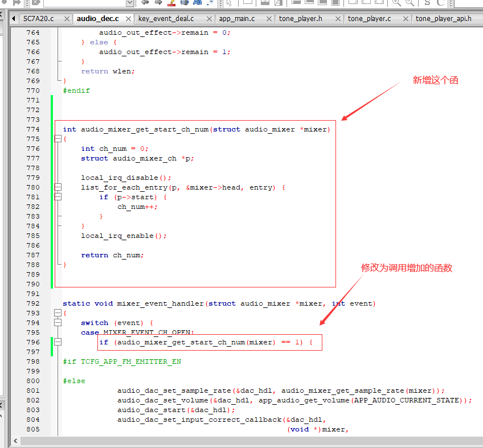This screenshot has width=483, height=448.
Task: Click the jump back arrow in toolbar
Action: (x=145, y=2)
